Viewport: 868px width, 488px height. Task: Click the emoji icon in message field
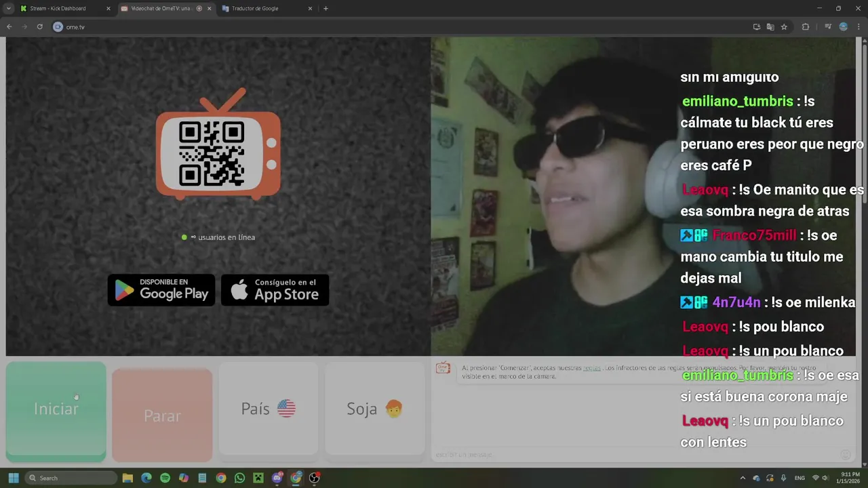[x=846, y=455]
